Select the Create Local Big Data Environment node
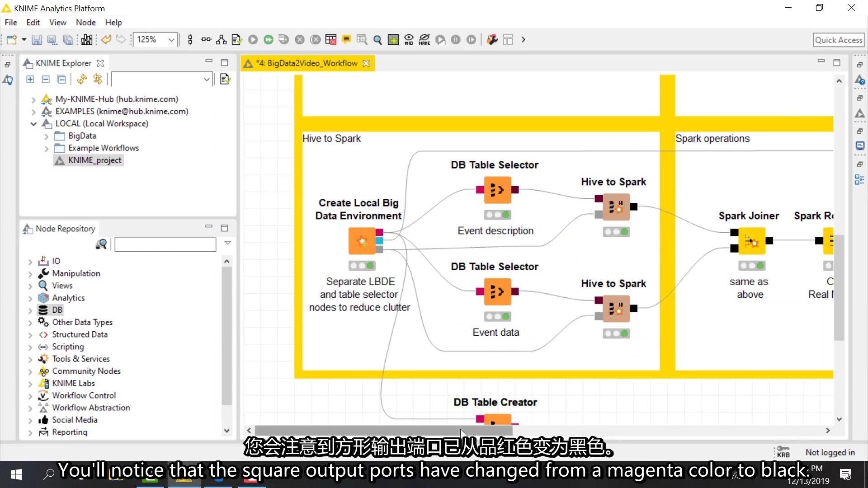 362,241
